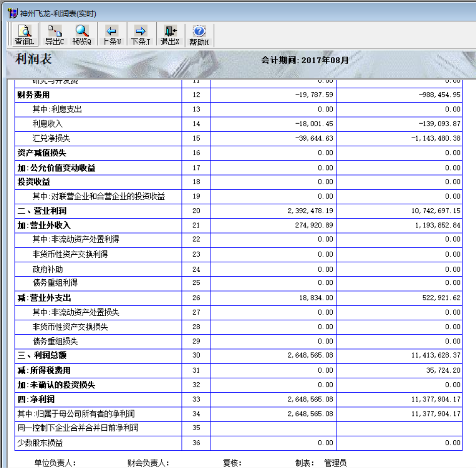Click the 债务重组利得 row label
The height and width of the screenshot is (468, 476).
pyautogui.click(x=55, y=283)
